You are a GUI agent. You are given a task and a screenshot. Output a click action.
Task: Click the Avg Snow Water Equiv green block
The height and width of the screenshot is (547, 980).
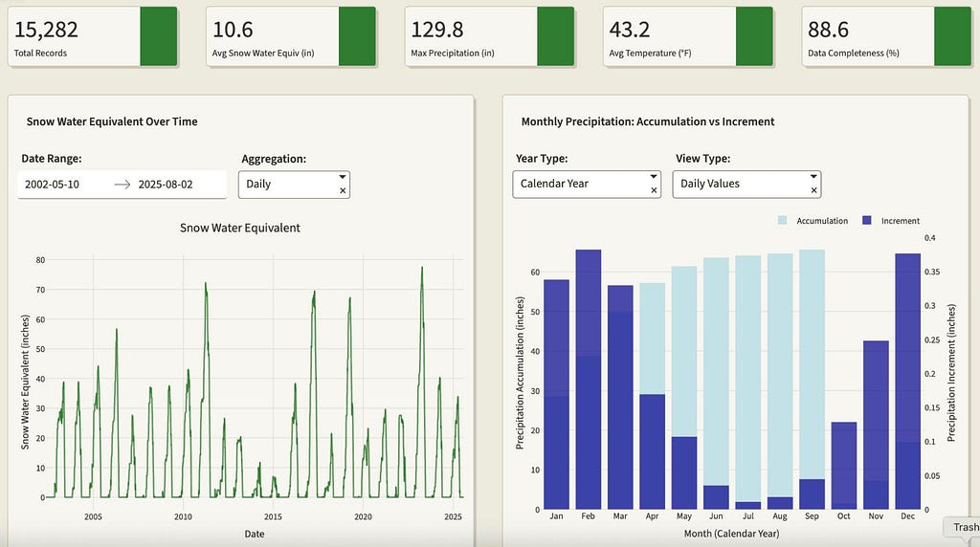pos(358,36)
